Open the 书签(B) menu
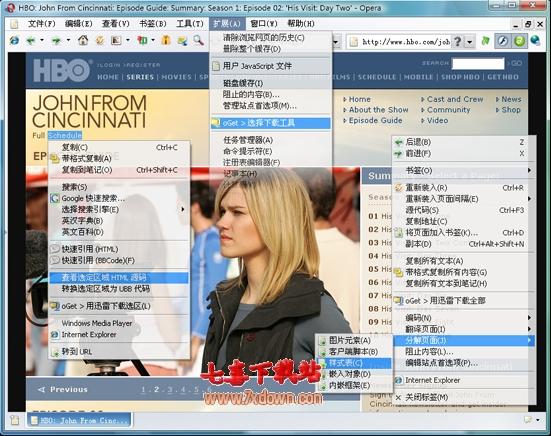This screenshot has width=551, height=436. (x=153, y=24)
